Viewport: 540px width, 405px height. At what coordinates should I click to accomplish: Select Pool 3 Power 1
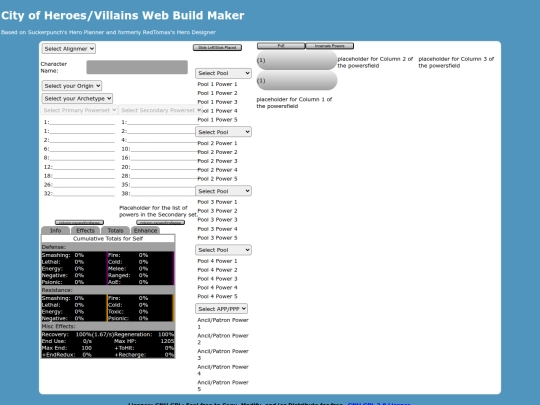pos(217,202)
